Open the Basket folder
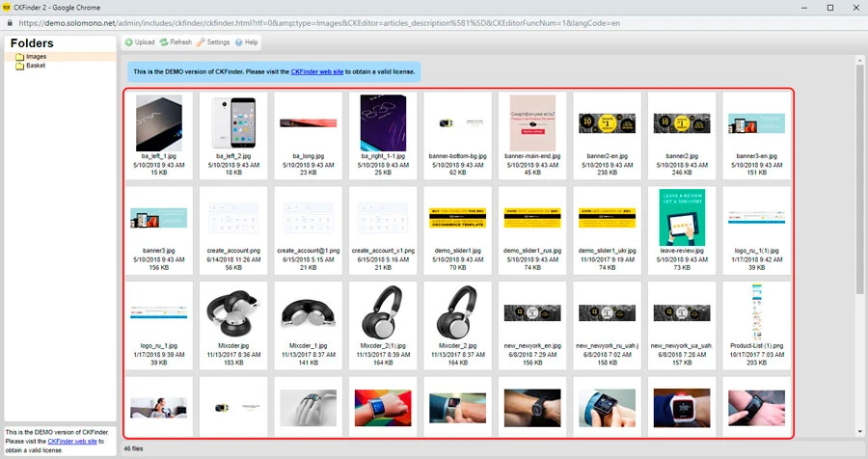Image resolution: width=868 pixels, height=459 pixels. tap(36, 66)
